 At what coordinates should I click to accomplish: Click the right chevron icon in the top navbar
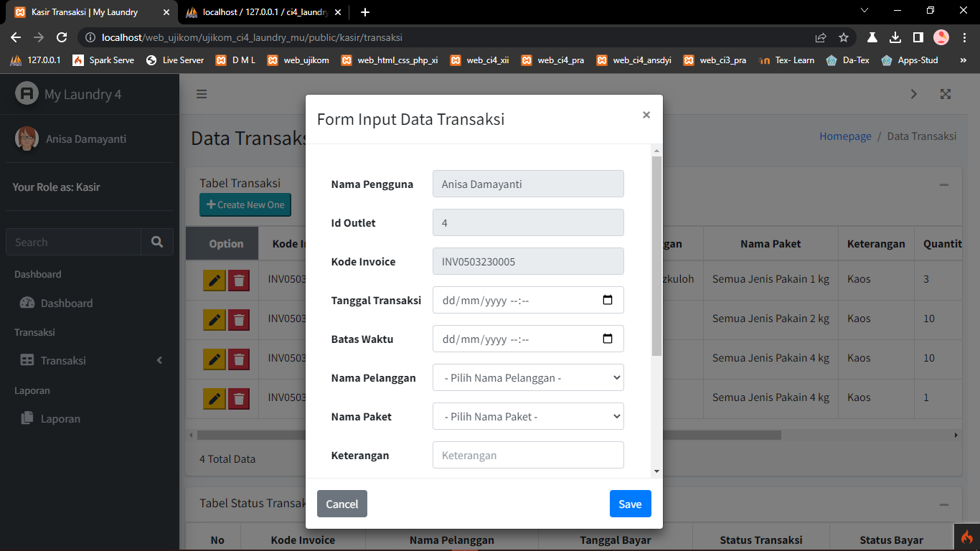coord(914,94)
